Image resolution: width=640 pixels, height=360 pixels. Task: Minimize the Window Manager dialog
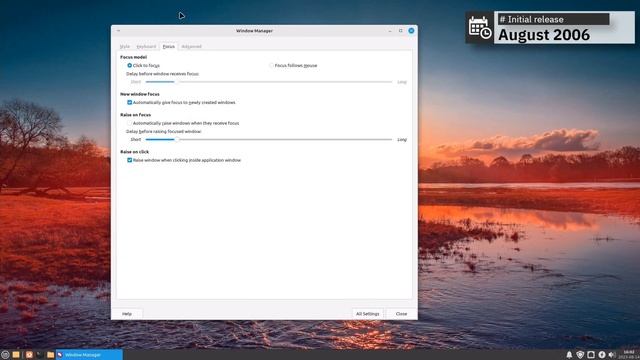[x=390, y=31]
